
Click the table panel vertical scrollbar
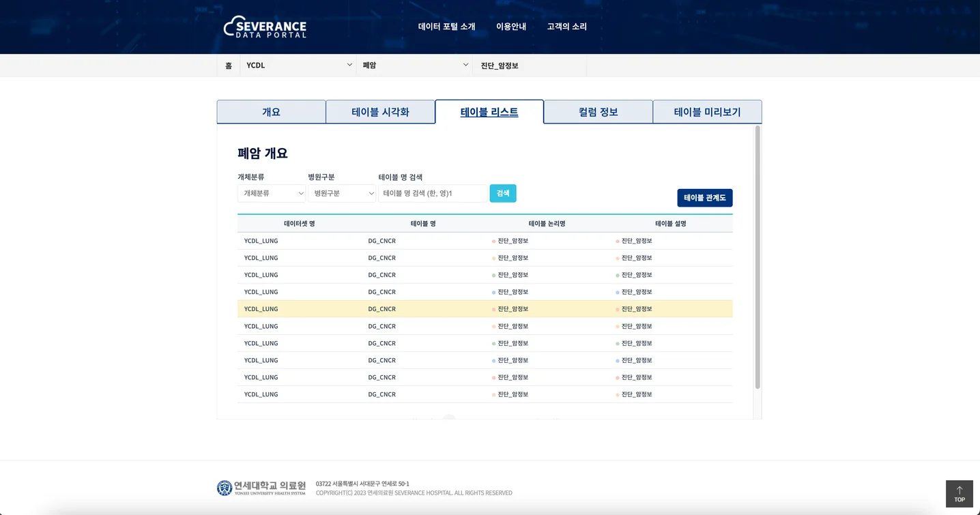[758, 257]
